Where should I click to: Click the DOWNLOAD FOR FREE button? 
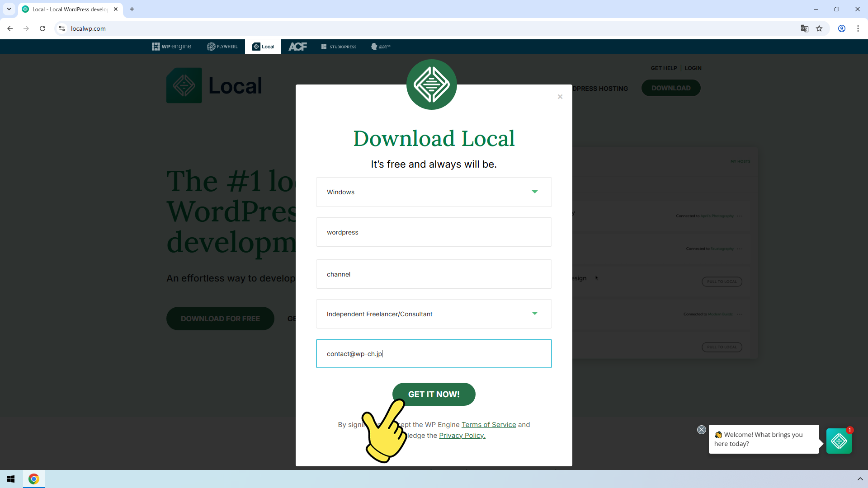coord(220,319)
